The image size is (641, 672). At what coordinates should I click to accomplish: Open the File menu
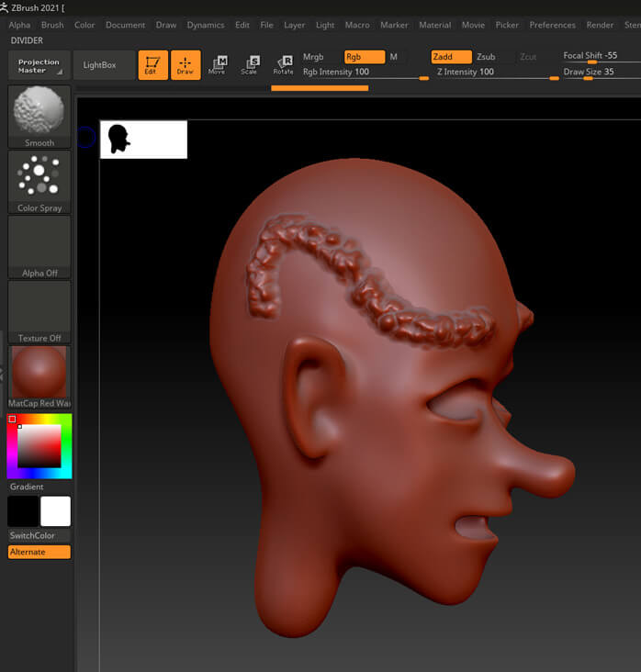click(266, 26)
